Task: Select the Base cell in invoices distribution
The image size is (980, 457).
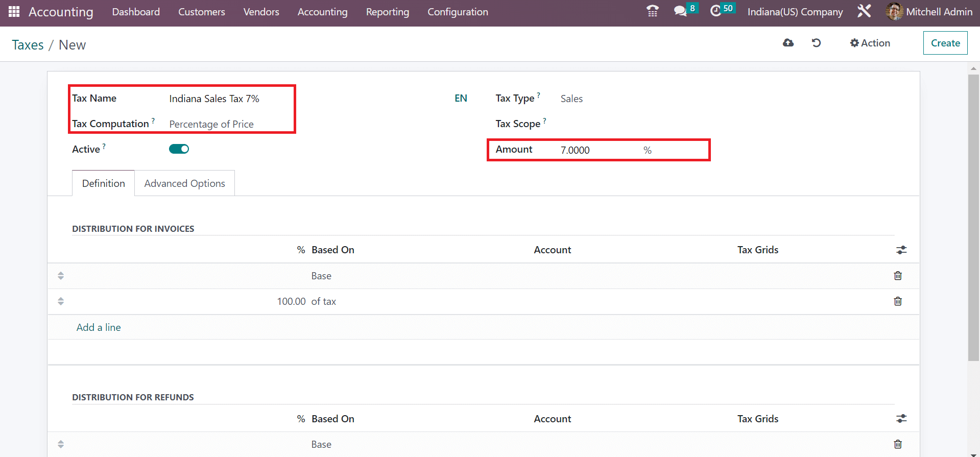Action: coord(321,276)
